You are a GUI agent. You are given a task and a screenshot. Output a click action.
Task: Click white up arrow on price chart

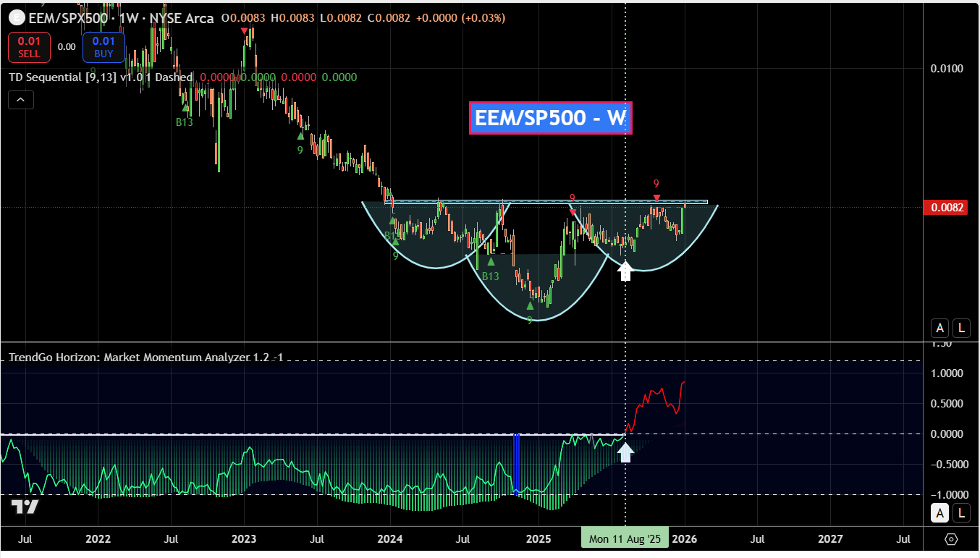[625, 271]
